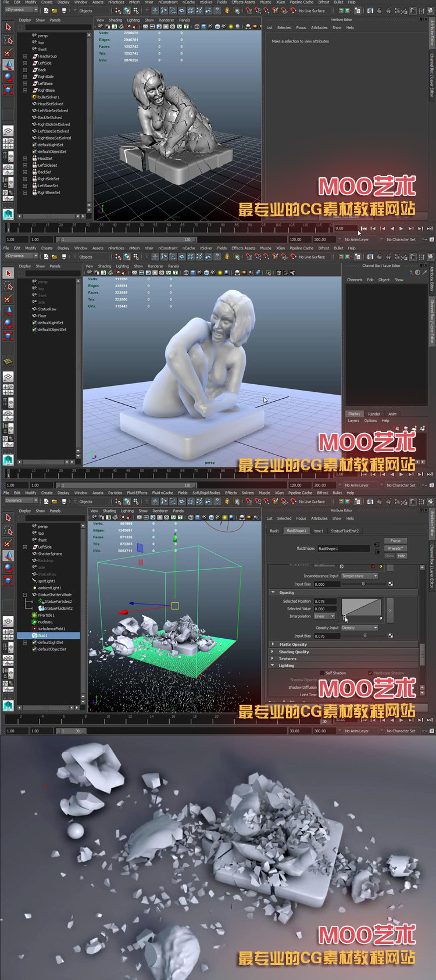Open Fluid Effects menu in bottom Maya window

pyautogui.click(x=137, y=493)
